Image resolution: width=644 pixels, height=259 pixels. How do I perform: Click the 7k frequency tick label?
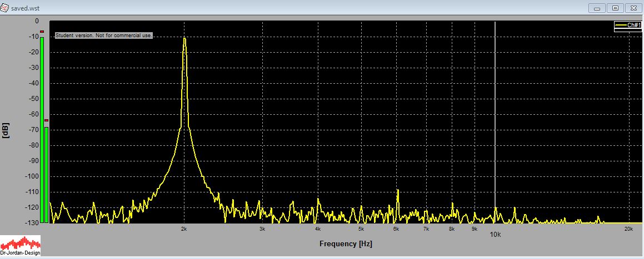click(426, 228)
